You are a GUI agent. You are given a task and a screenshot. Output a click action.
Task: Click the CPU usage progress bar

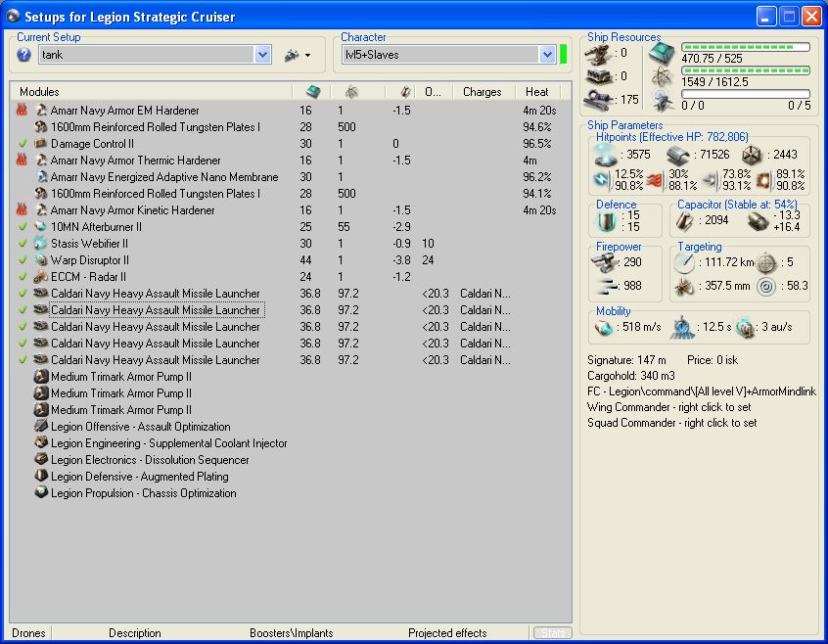(746, 47)
